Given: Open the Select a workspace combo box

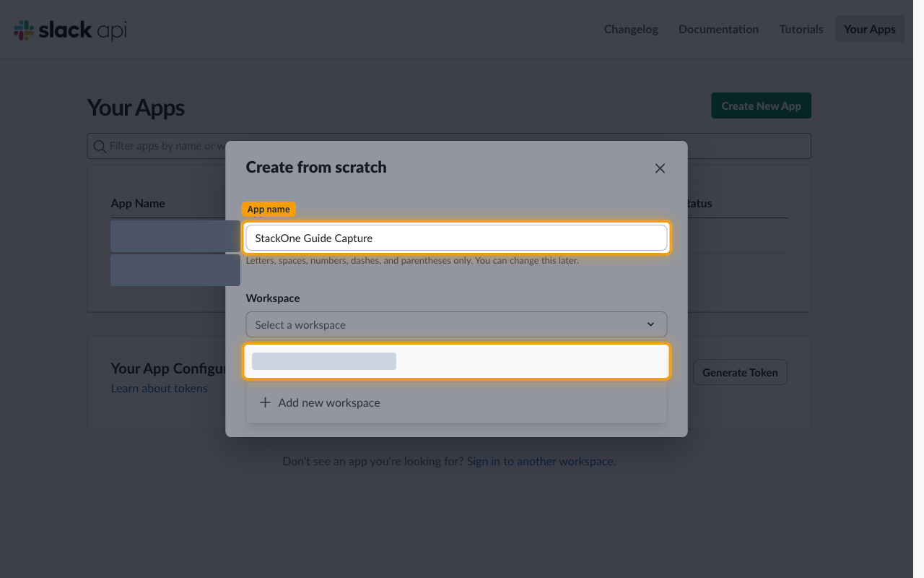Looking at the screenshot, I should pos(456,324).
